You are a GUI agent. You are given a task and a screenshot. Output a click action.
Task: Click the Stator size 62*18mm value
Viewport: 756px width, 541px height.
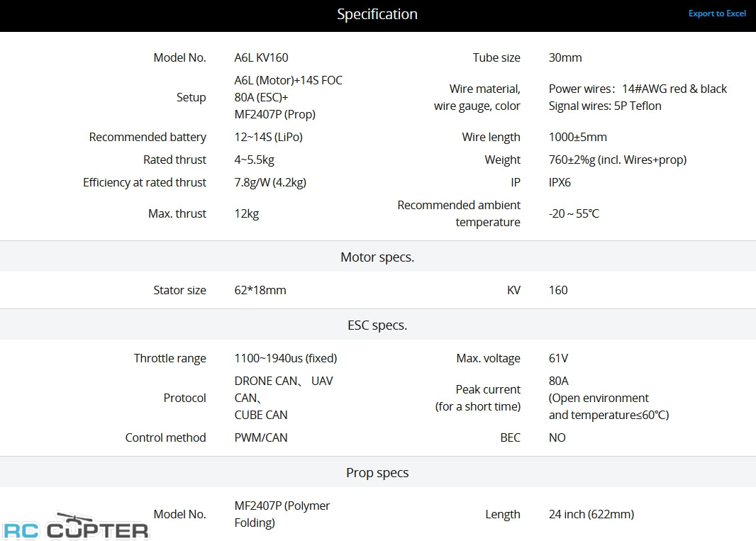[x=260, y=290]
